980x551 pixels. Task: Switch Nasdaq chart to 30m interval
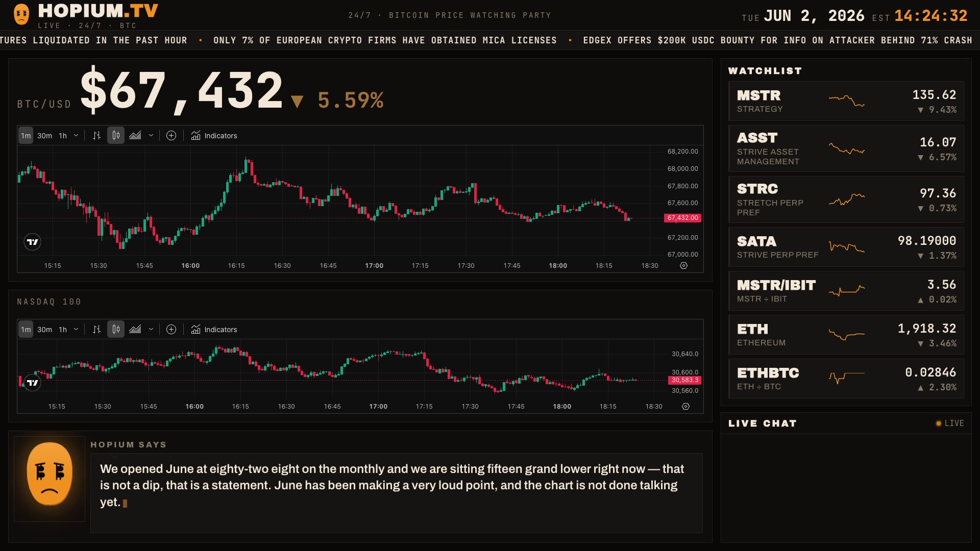coord(44,330)
